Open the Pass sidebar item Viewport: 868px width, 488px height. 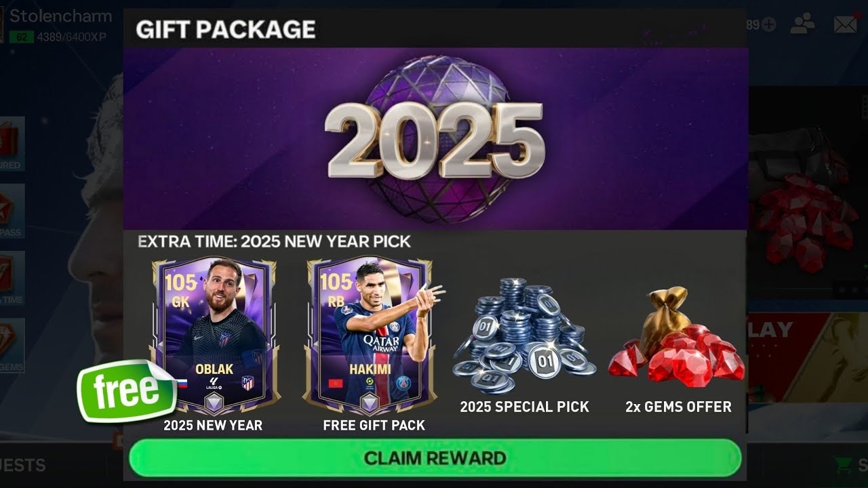(x=12, y=211)
